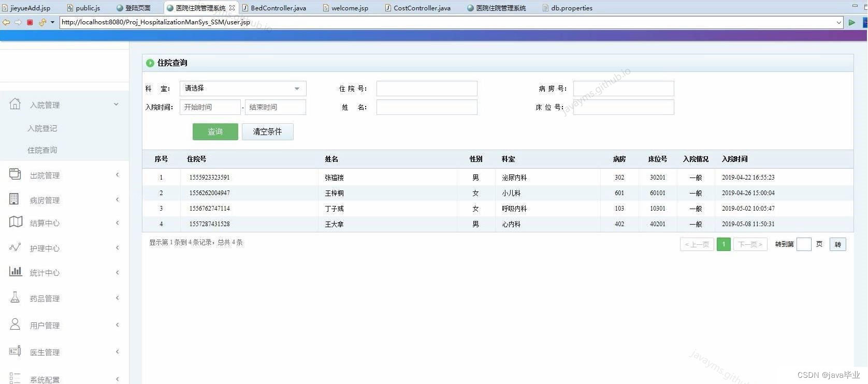Select row with 住院号 1555923323591
The width and height of the screenshot is (868, 384).
click(x=498, y=178)
